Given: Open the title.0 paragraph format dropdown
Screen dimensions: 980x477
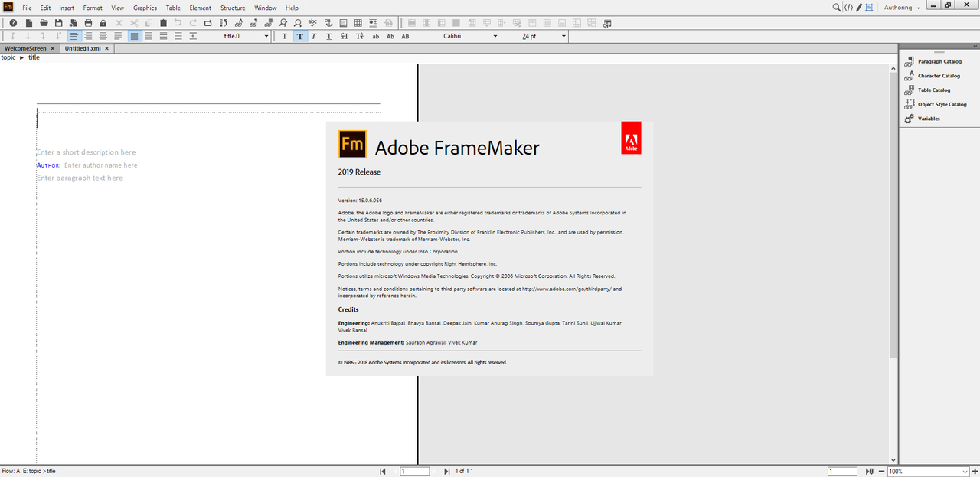Looking at the screenshot, I should pos(266,36).
